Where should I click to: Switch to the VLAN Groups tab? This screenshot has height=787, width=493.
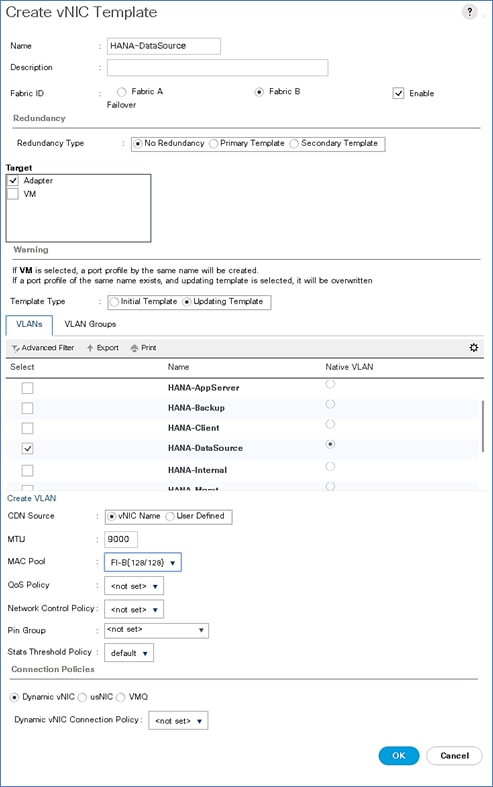[x=90, y=324]
